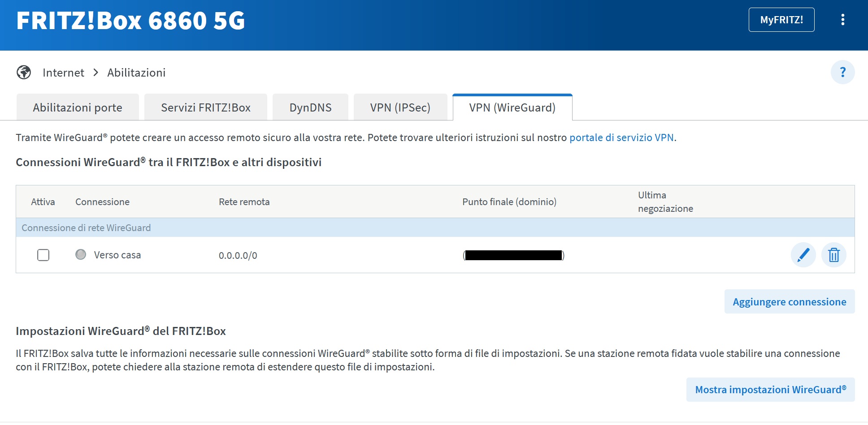Select the VPN (WireGuard) tab
The width and height of the screenshot is (868, 425).
coord(512,107)
